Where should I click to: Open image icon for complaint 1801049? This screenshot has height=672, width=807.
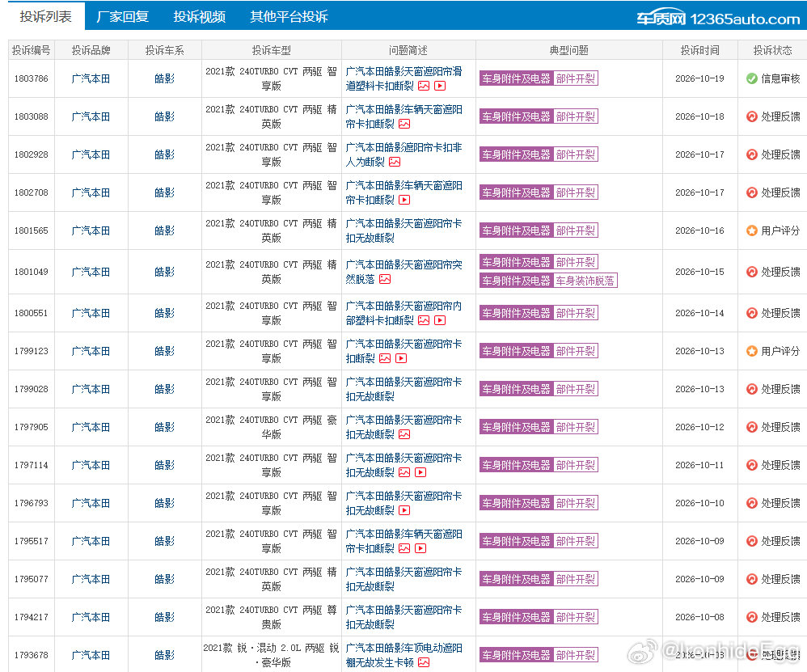coord(385,280)
